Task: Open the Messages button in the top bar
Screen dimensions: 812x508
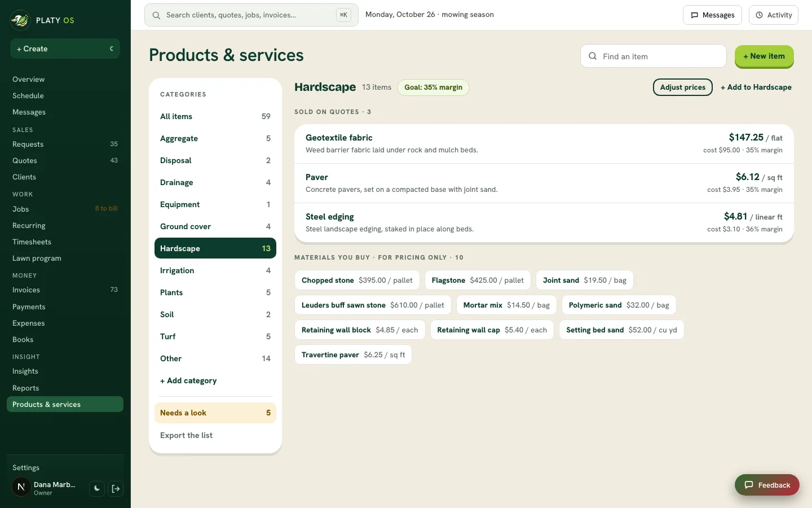Action: (x=713, y=15)
